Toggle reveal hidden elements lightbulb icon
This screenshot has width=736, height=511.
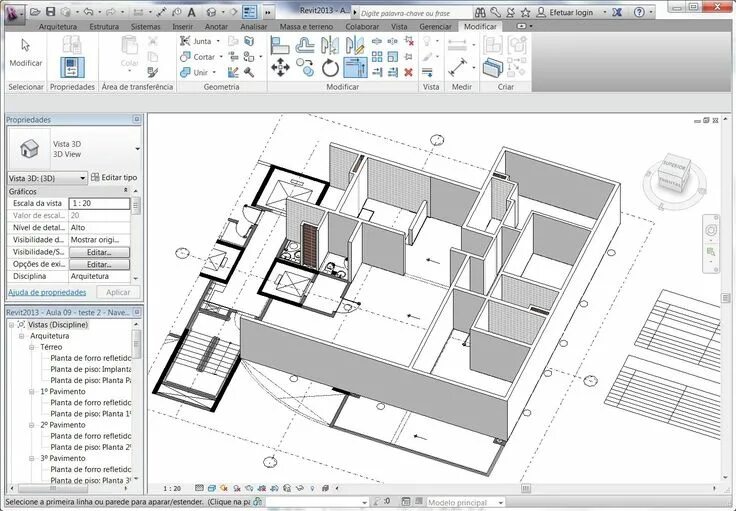313,488
